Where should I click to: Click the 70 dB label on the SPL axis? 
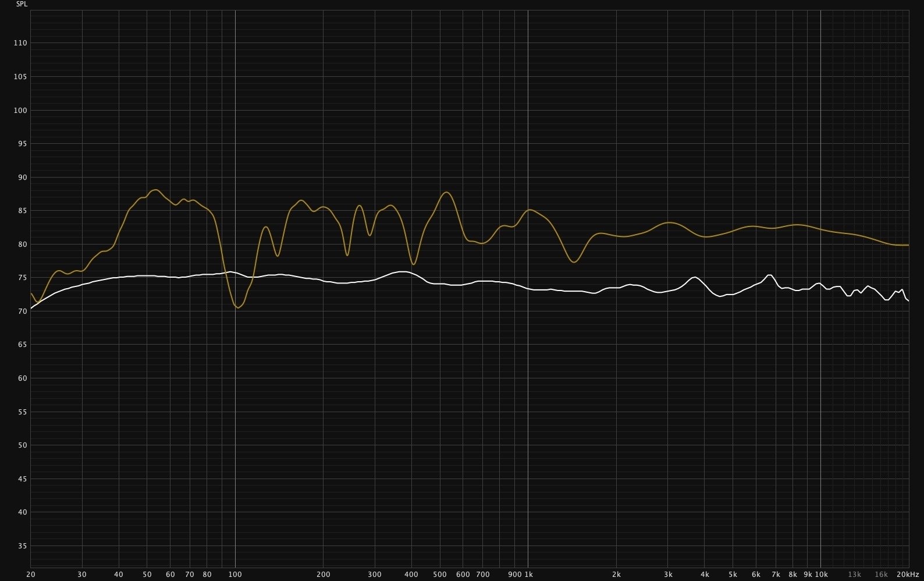23,311
